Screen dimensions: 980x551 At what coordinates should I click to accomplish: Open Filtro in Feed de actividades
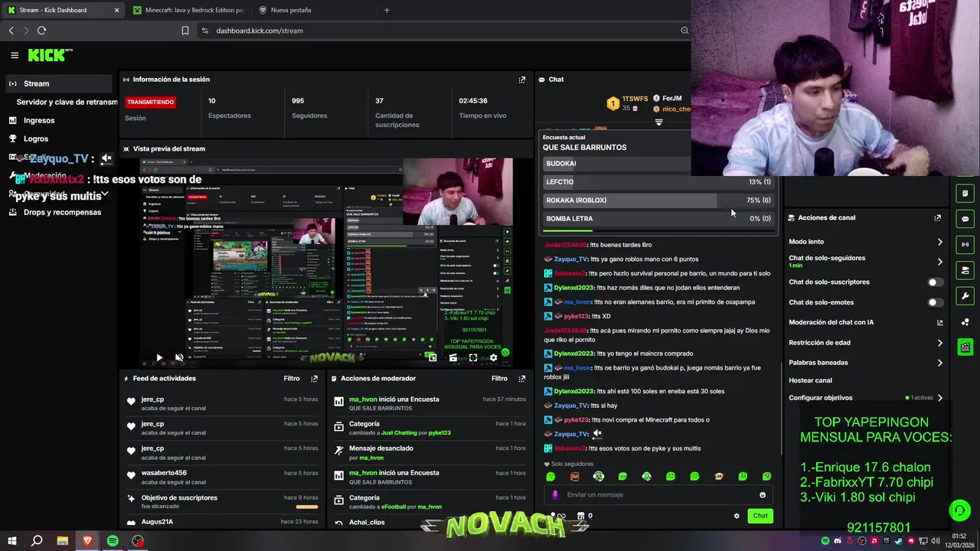[x=292, y=379]
